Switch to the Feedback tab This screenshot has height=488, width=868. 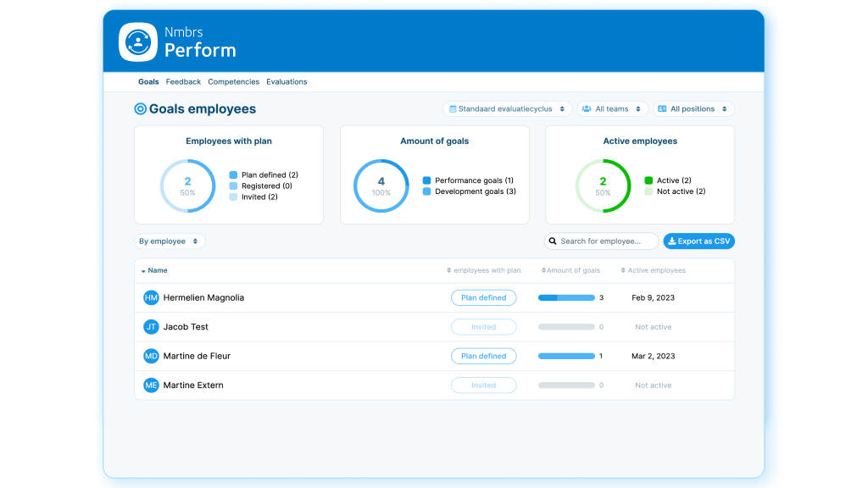(183, 82)
